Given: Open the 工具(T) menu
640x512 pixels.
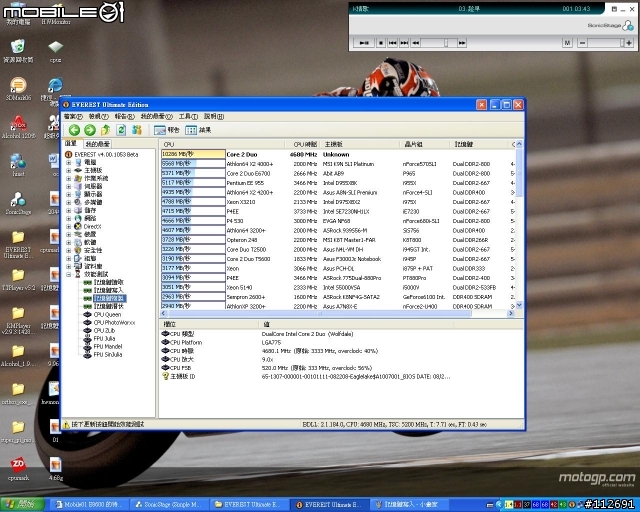Looking at the screenshot, I should 188,116.
